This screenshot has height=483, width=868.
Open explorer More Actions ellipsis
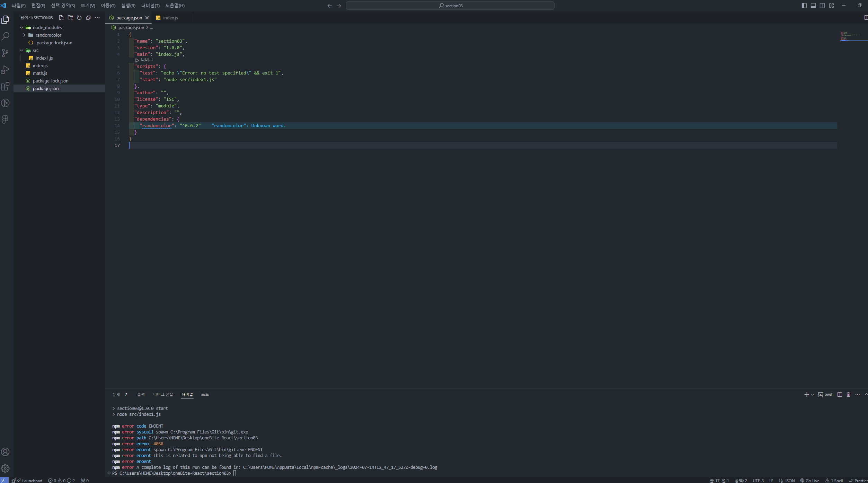click(x=97, y=18)
